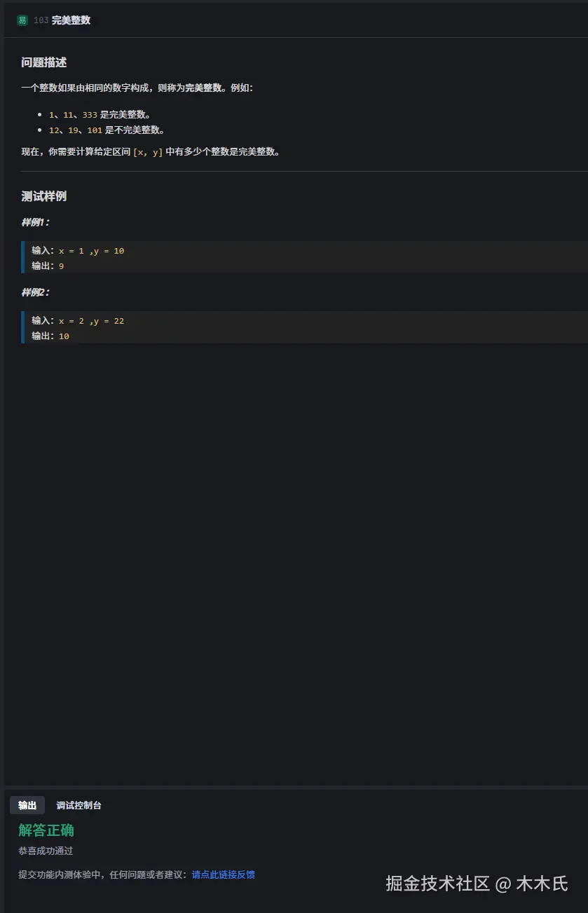Click the output value 10 in 样例2
Screen dimensions: 588x913
point(64,336)
